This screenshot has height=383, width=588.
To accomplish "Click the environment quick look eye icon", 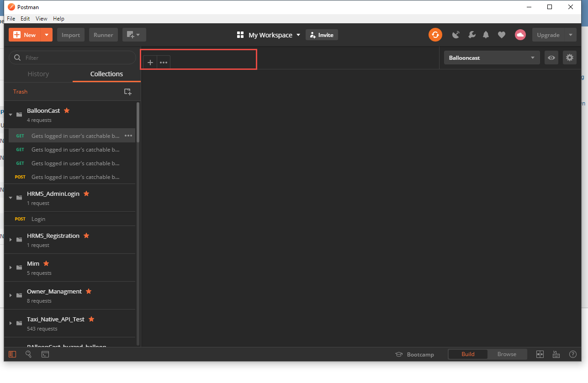I will [551, 58].
